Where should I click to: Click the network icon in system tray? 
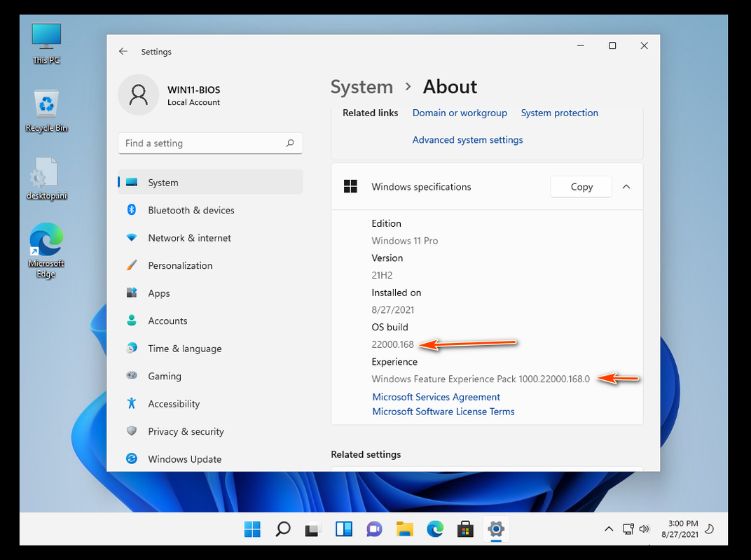click(x=628, y=529)
